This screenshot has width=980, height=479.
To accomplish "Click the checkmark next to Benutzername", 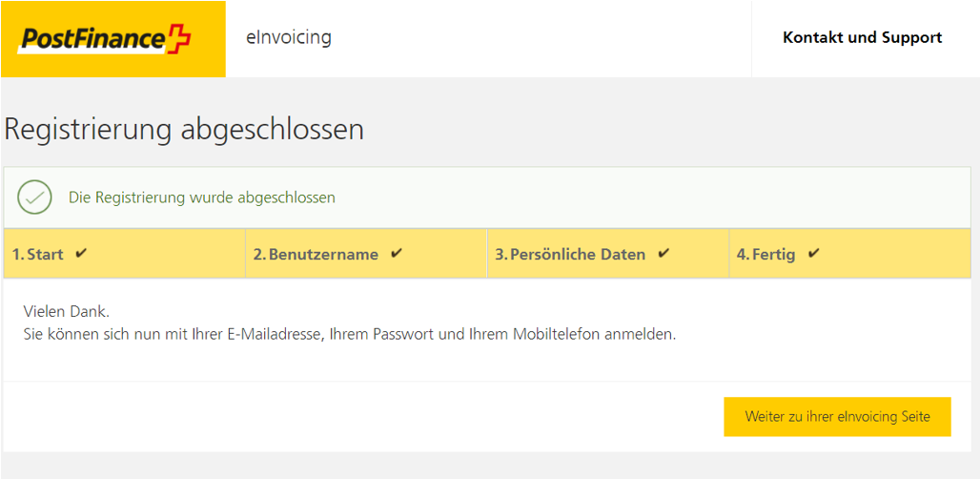I will click(x=396, y=254).
